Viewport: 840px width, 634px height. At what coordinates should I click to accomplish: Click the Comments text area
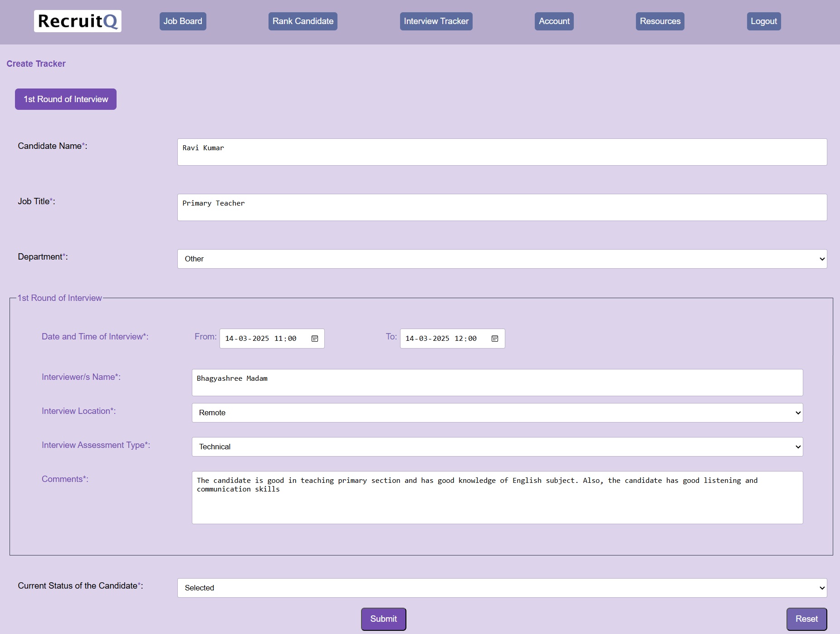[x=497, y=497]
